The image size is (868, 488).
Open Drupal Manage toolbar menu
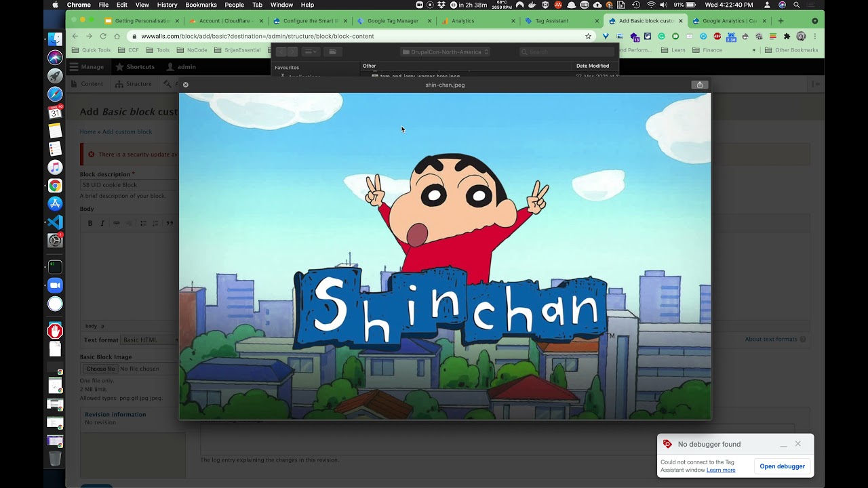[87, 67]
